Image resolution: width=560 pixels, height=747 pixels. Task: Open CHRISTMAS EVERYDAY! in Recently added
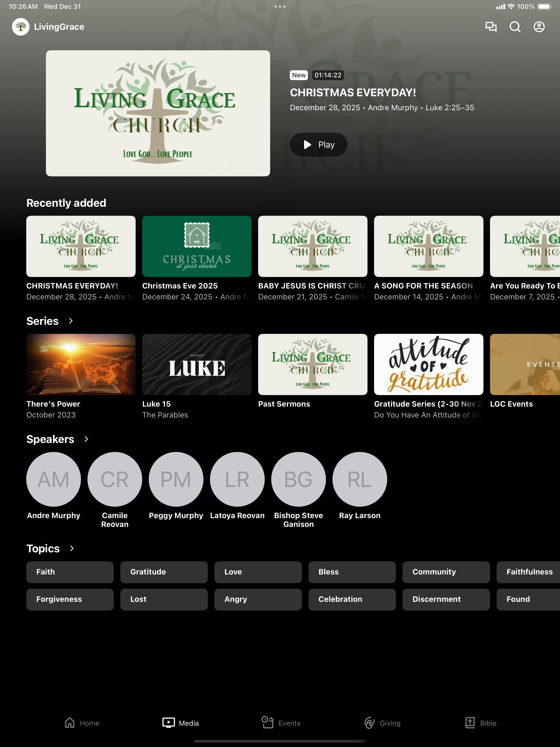click(x=81, y=258)
